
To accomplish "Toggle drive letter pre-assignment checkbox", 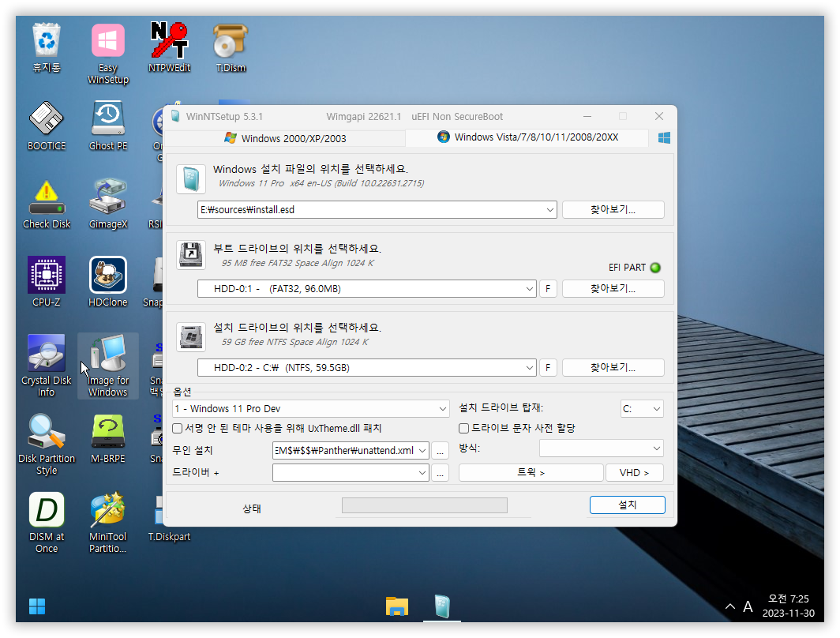I will click(x=464, y=428).
